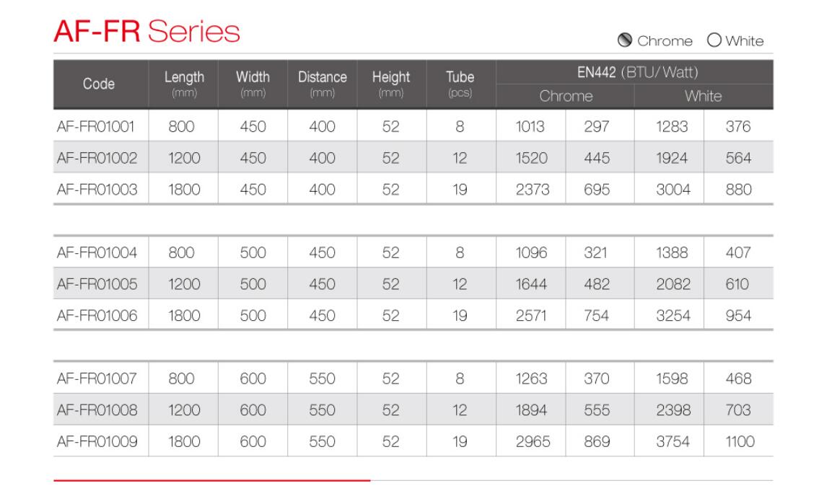Click the Height (mm) column header
This screenshot has width=819, height=504.
point(391,84)
